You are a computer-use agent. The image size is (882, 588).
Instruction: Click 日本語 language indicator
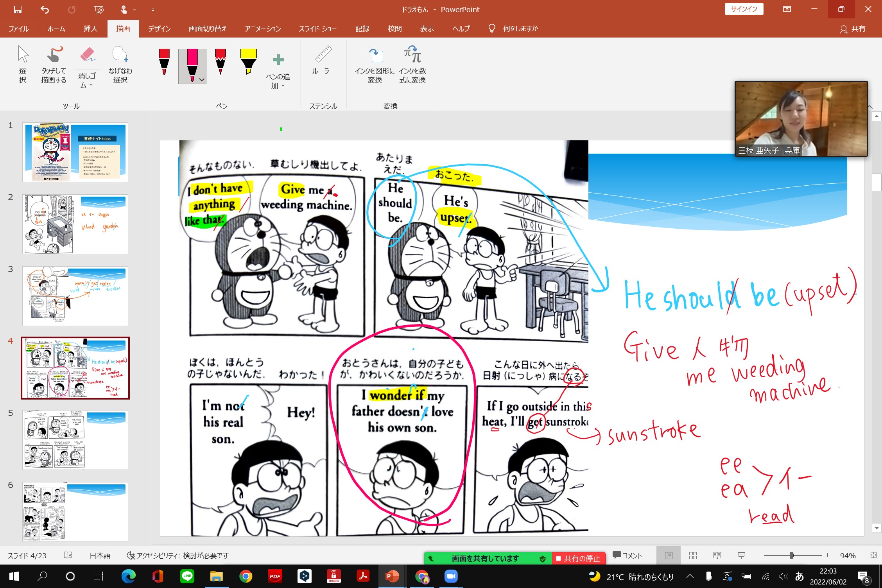click(100, 556)
